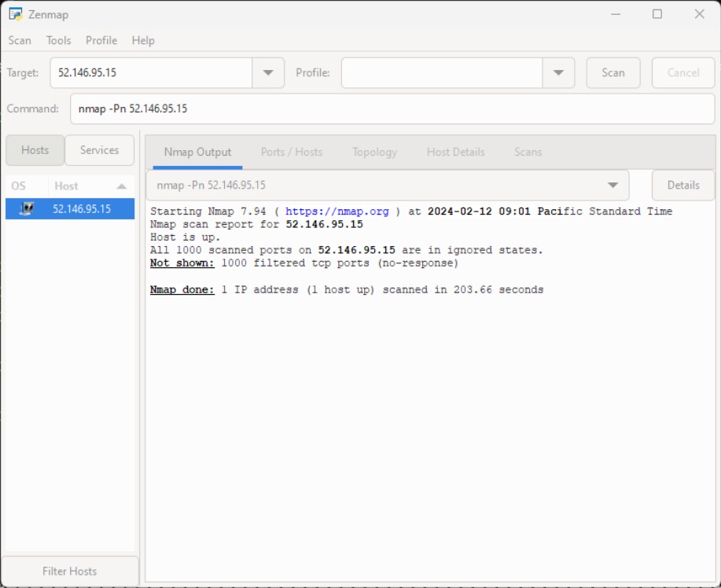This screenshot has height=588, width=721.
Task: Click the Zenmap app icon in title bar
Action: point(15,14)
